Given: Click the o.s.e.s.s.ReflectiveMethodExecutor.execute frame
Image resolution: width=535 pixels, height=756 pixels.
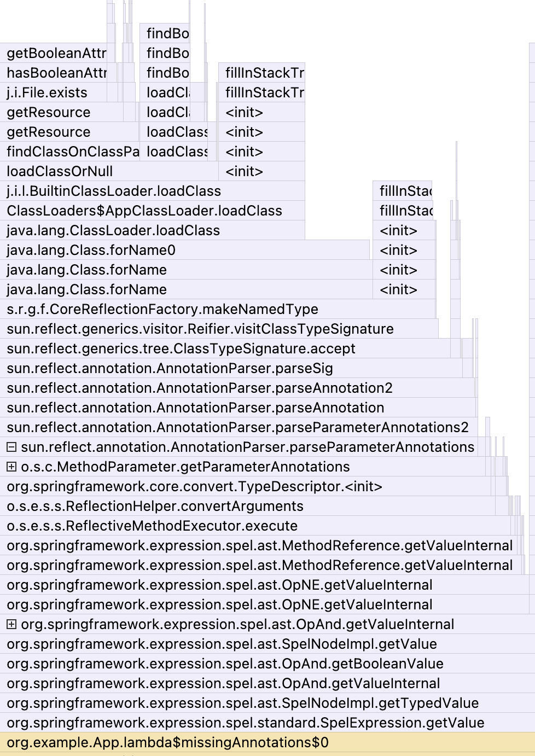Looking at the screenshot, I should [x=255, y=526].
